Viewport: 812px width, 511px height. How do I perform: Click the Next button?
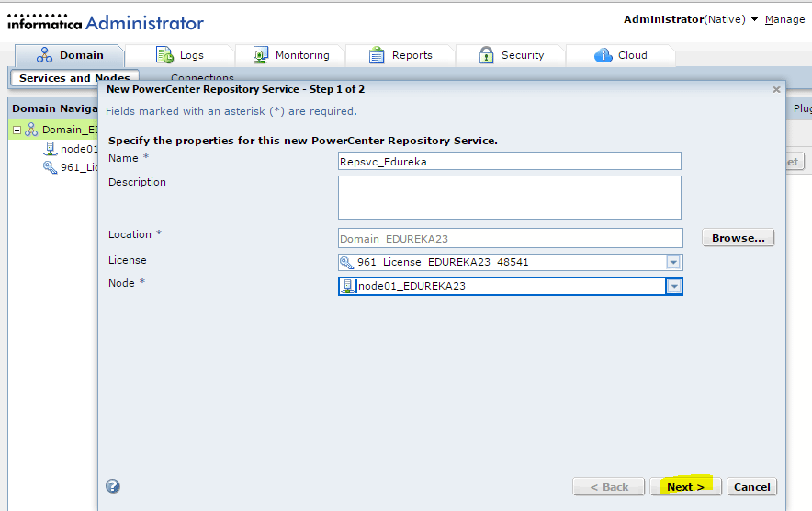685,487
